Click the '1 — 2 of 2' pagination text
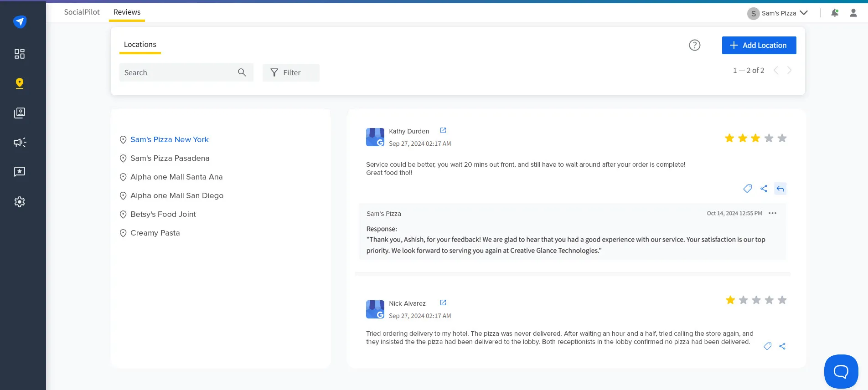Viewport: 868px width, 390px height. 749,70
